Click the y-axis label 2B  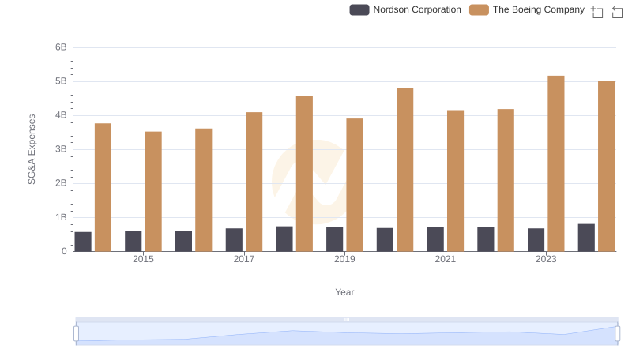tap(61, 183)
